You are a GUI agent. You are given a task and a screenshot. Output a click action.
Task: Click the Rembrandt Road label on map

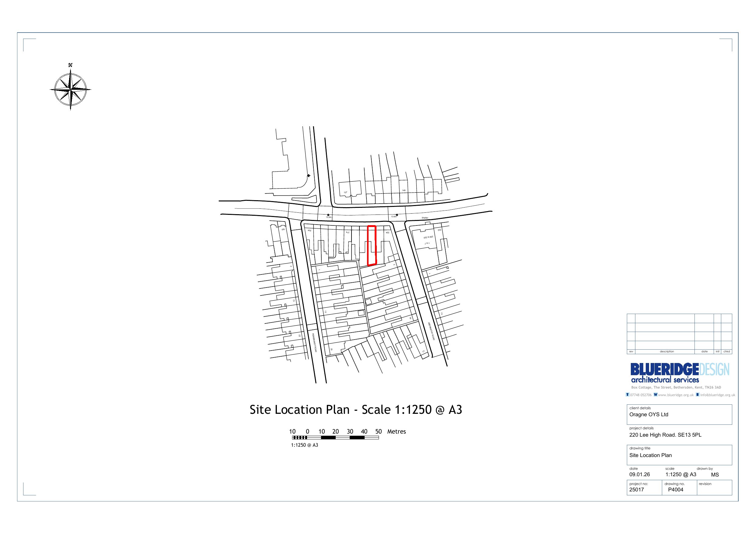314,343
